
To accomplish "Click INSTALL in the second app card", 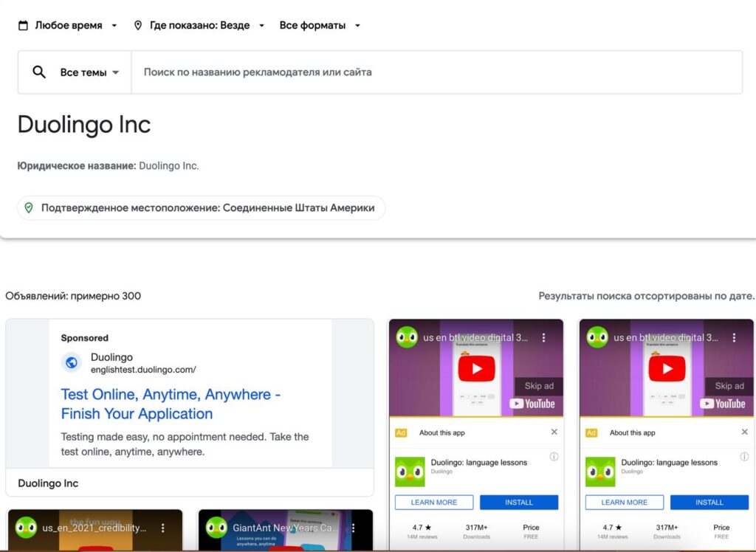I will coord(709,503).
